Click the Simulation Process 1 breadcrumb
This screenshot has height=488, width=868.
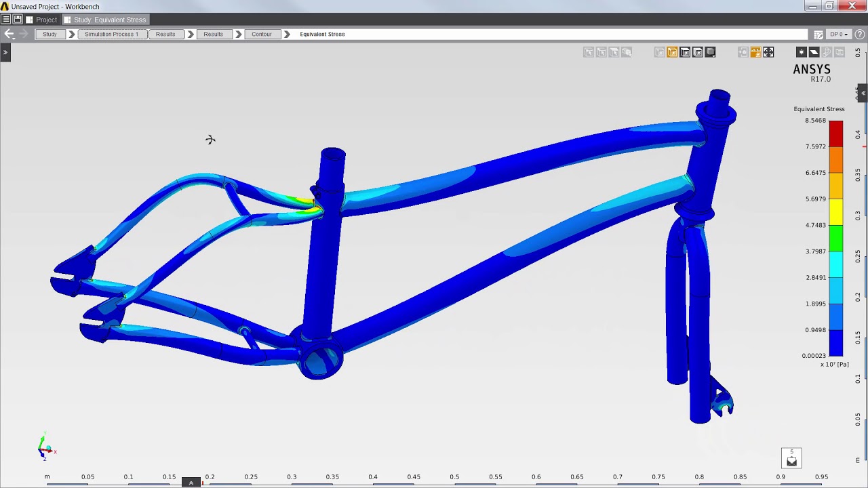coord(111,34)
